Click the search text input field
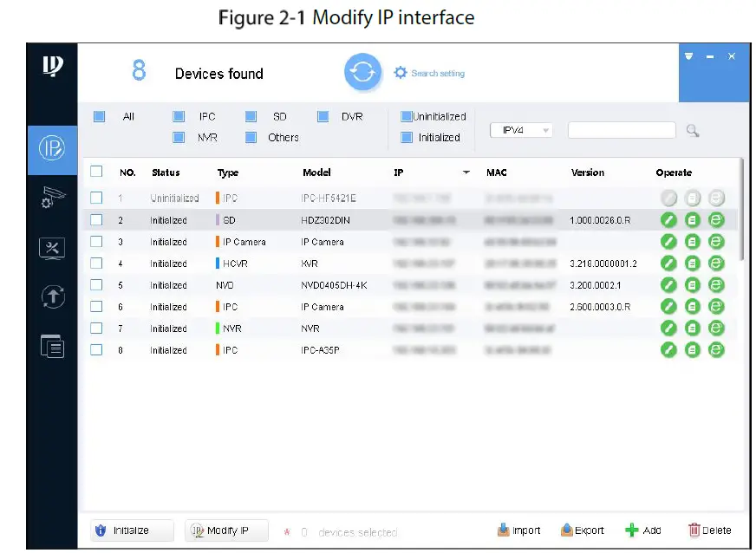Viewport: 756px width, 553px height. [x=622, y=130]
